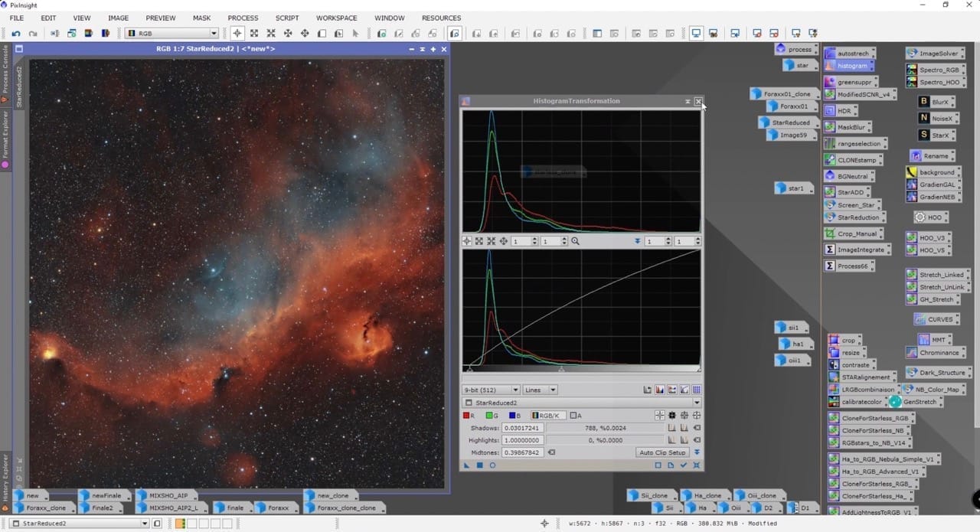
Task: Click the Undo arrow in the toolbar
Action: tap(15, 34)
